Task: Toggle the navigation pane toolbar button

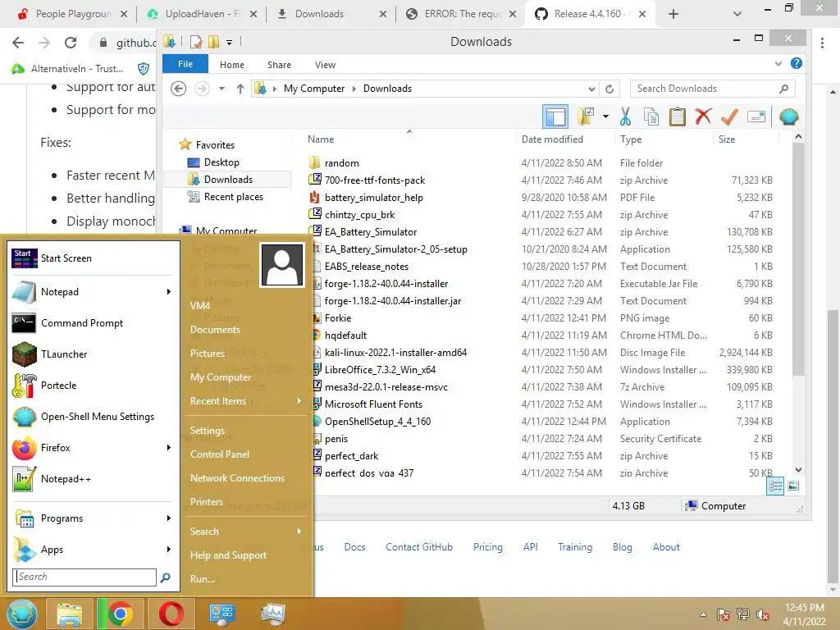Action: click(x=555, y=116)
